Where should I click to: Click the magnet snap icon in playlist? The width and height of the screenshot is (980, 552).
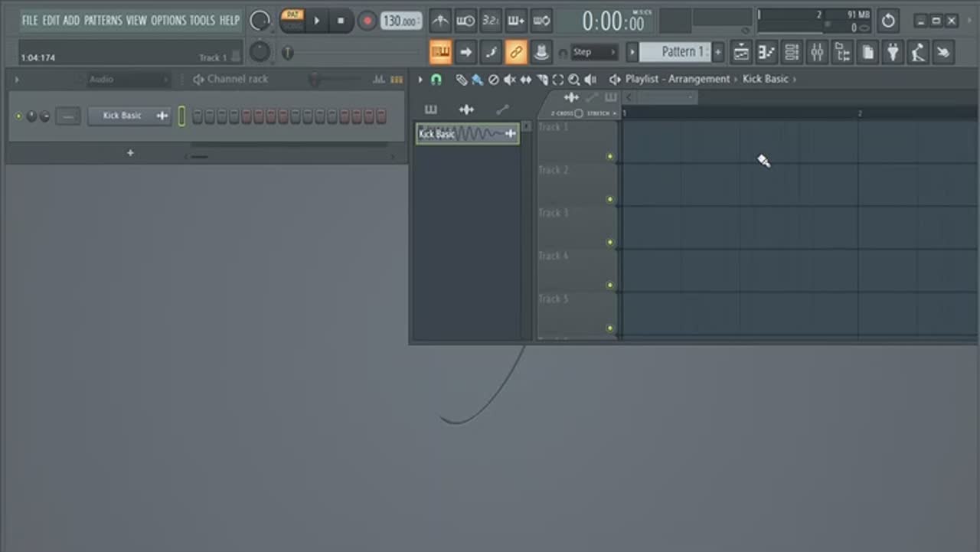coord(436,80)
